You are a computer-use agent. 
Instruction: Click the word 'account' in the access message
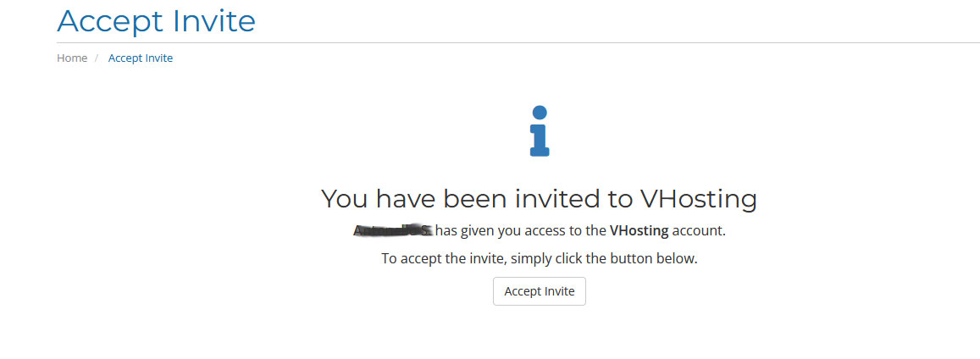[697, 230]
